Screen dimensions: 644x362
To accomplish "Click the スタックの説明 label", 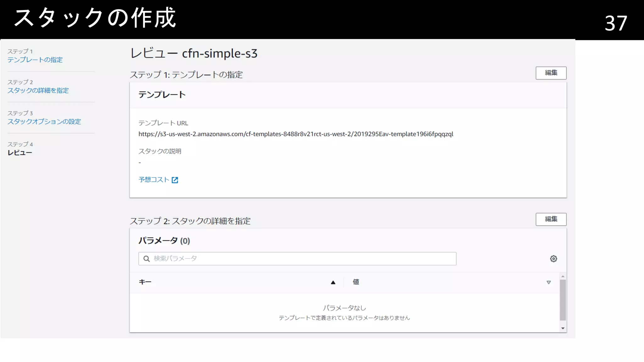I will coord(160,151).
